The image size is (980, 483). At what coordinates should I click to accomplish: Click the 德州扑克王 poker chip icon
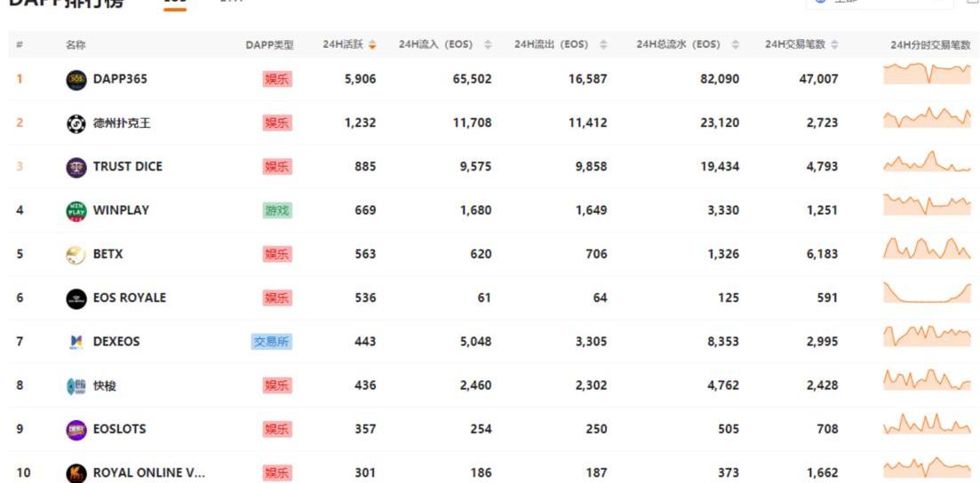point(76,123)
